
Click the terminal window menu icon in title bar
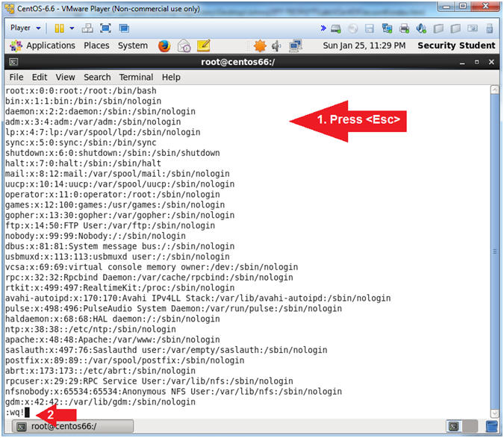coord(13,62)
